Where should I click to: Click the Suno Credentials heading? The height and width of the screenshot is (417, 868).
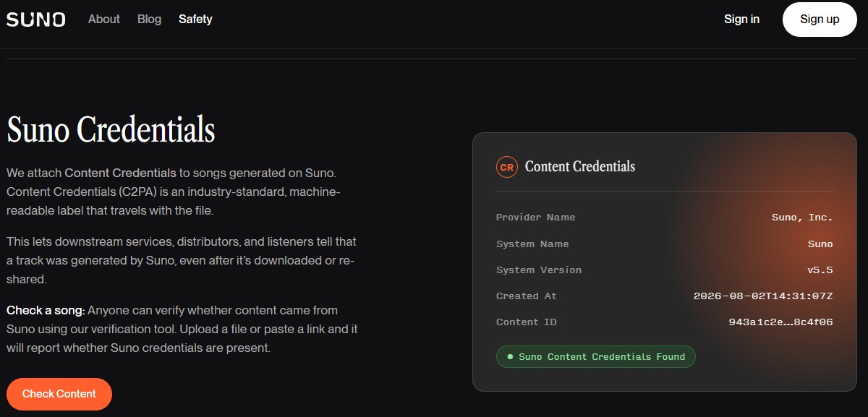pyautogui.click(x=111, y=130)
